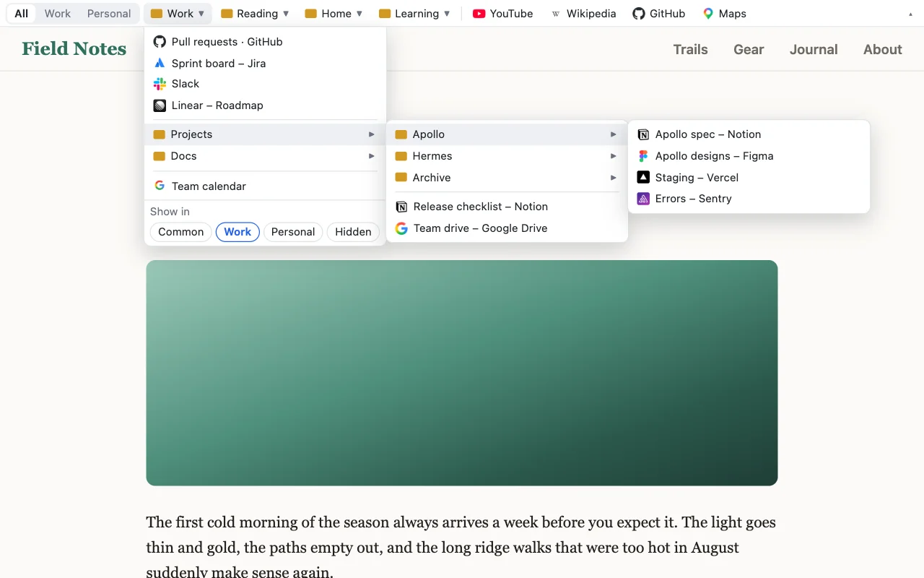Click the Learning folder icon in bookmarks bar
The height and width of the screenshot is (578, 924).
point(385,14)
